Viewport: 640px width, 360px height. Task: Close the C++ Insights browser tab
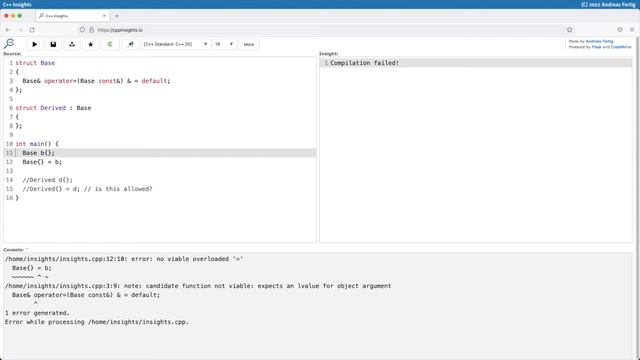104,16
